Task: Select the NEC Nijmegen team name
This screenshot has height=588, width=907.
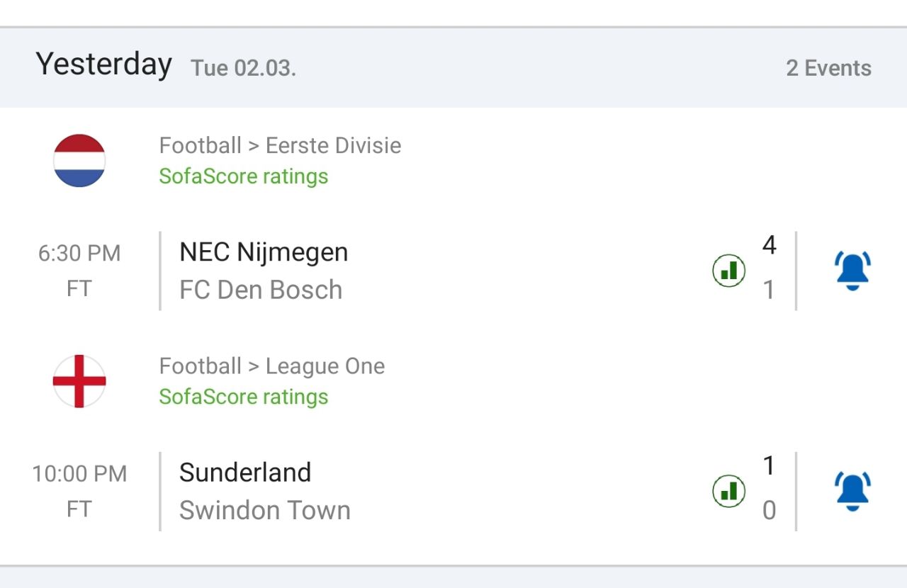Action: [264, 252]
